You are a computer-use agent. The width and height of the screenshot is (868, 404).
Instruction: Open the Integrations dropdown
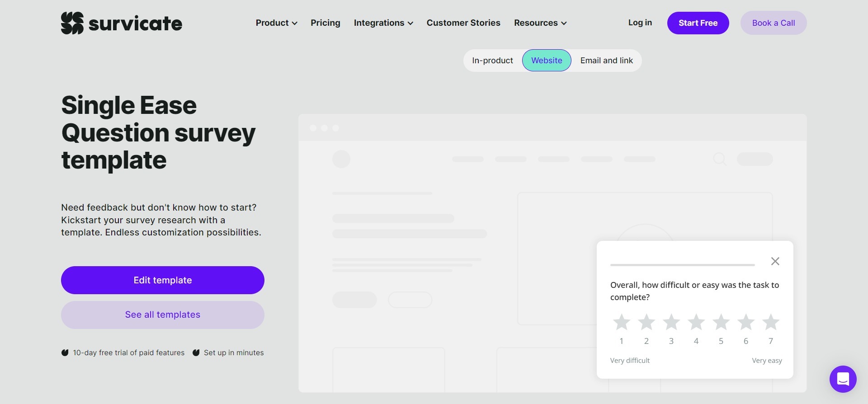pos(383,23)
